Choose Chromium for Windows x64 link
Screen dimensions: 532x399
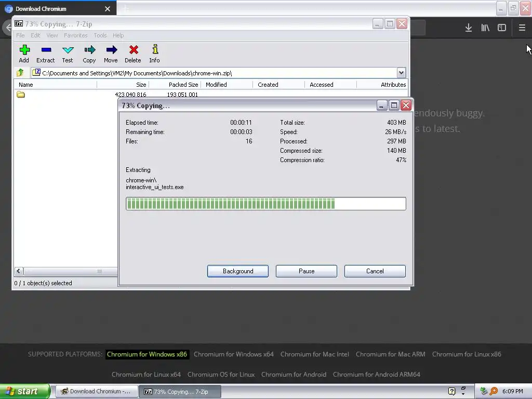pyautogui.click(x=233, y=354)
